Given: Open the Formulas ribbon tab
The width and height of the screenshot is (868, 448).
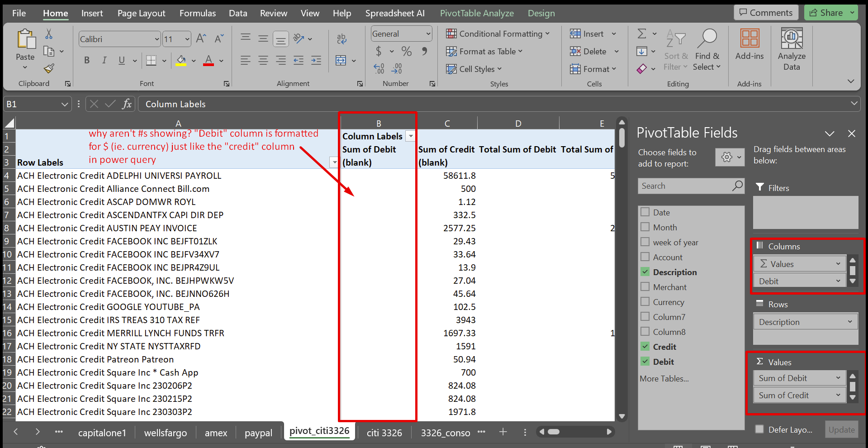Looking at the screenshot, I should (x=197, y=13).
